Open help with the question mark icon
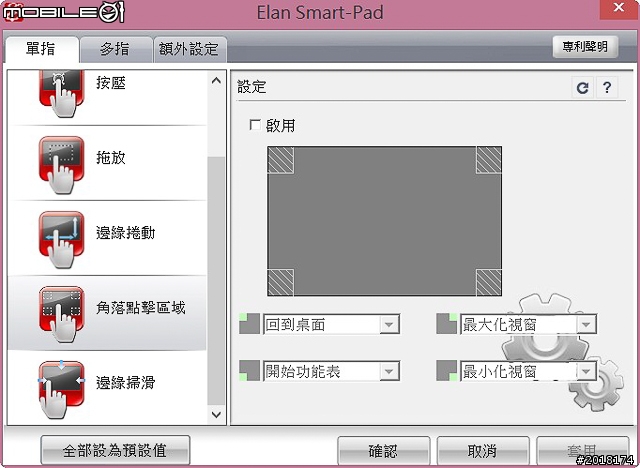Image resolution: width=640 pixels, height=468 pixels. pos(607,87)
